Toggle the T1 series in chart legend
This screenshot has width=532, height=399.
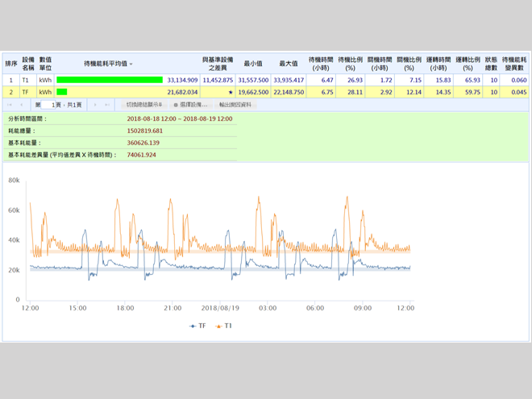tap(223, 326)
